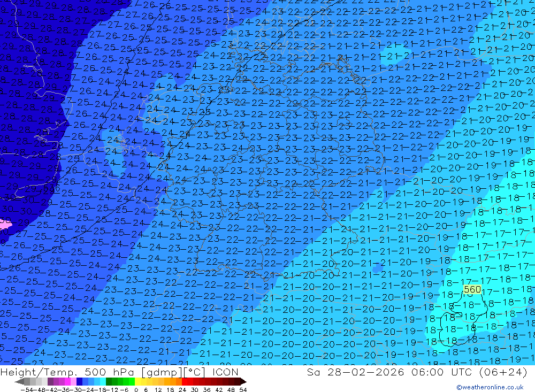
Task: Click the dark right arrow of color scale
Action: coord(243,382)
